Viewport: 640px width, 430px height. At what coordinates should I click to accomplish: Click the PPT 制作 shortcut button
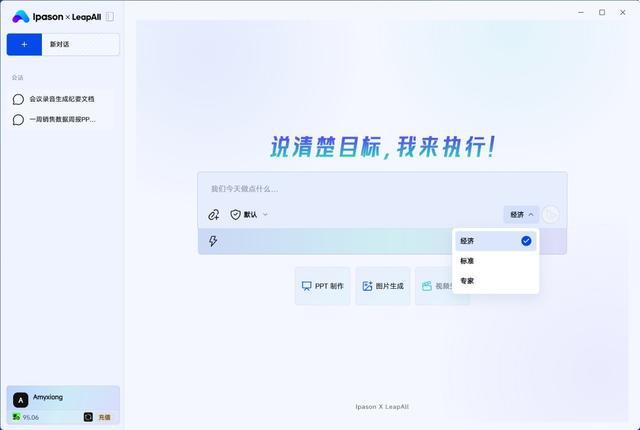point(322,286)
